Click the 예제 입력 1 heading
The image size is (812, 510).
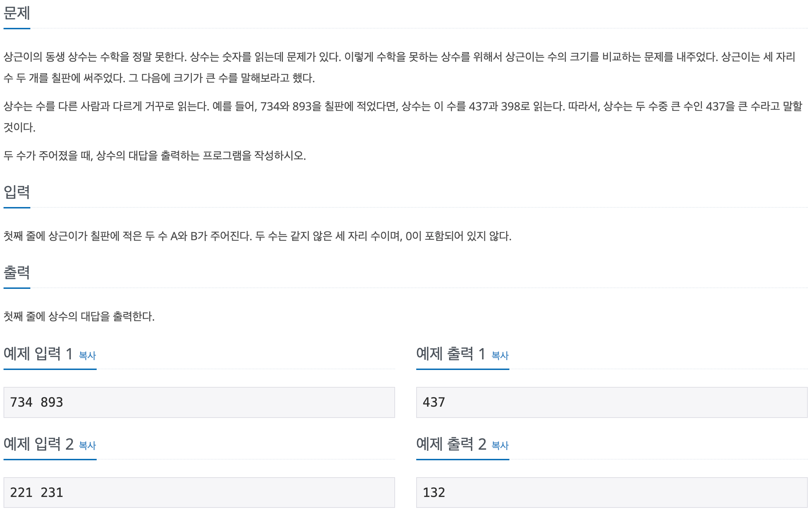point(38,354)
